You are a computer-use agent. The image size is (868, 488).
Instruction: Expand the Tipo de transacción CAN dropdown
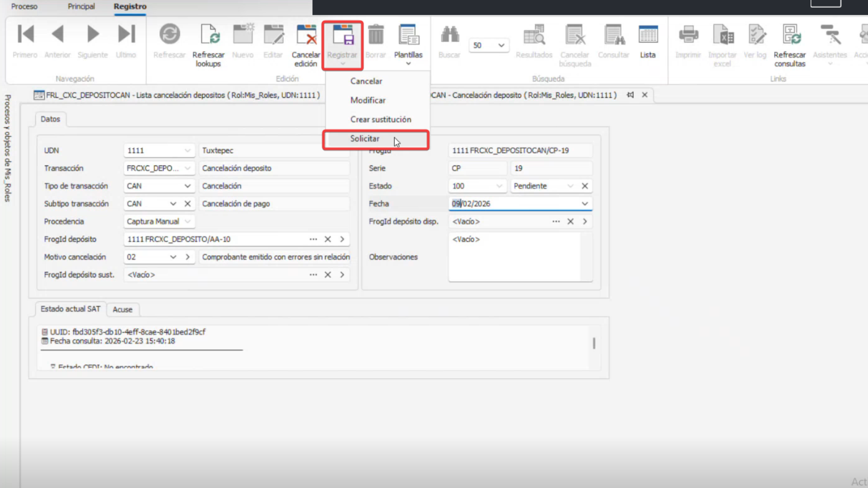pyautogui.click(x=187, y=186)
